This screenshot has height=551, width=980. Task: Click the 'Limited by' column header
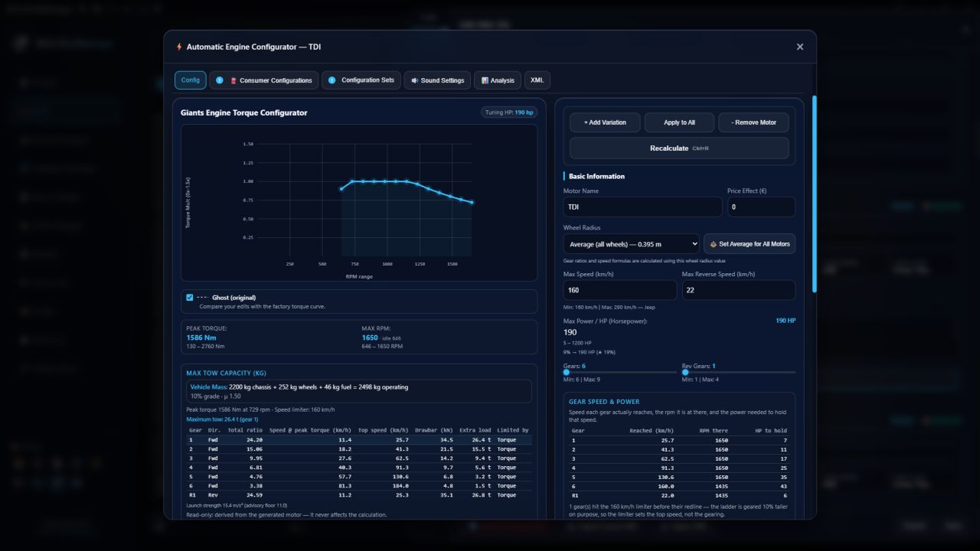coord(513,430)
